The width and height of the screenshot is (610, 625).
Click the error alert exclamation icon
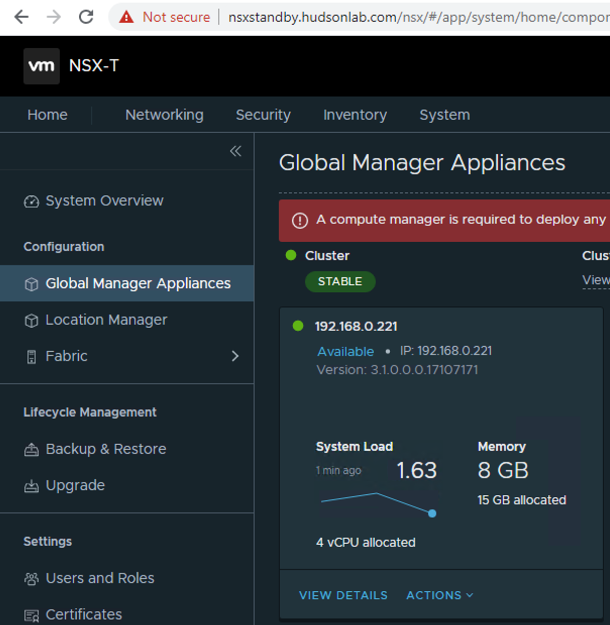pyautogui.click(x=300, y=220)
